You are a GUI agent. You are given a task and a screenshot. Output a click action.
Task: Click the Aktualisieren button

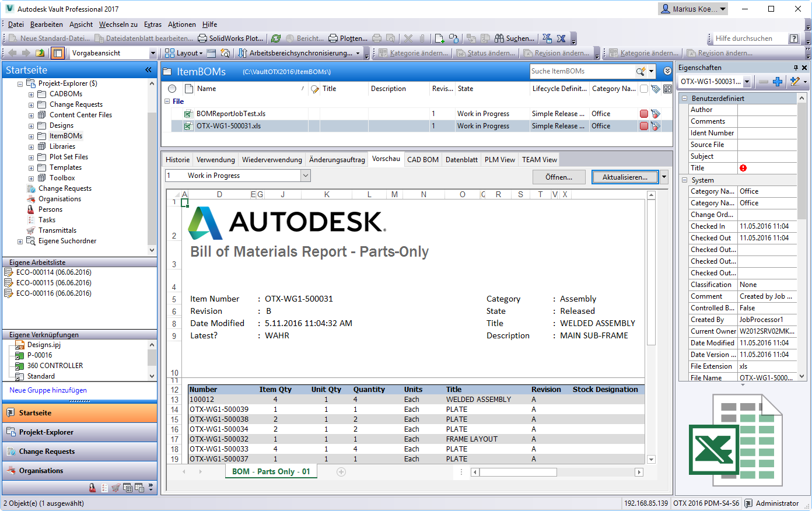coord(625,177)
